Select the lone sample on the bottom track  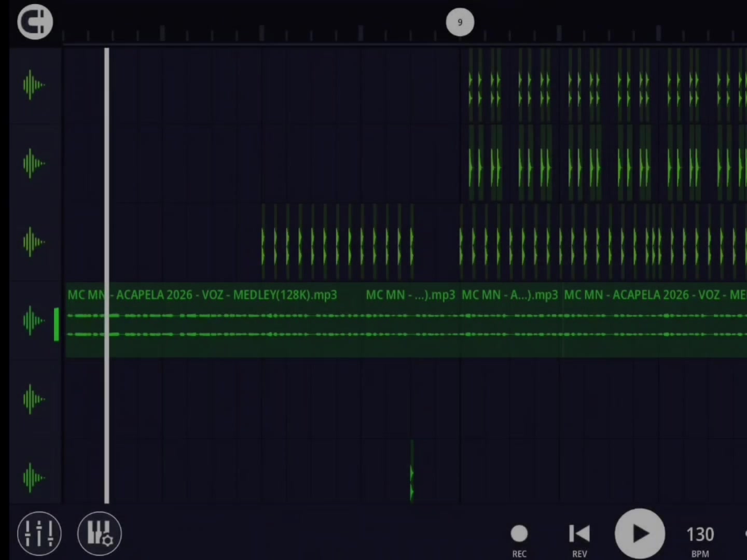tap(412, 471)
